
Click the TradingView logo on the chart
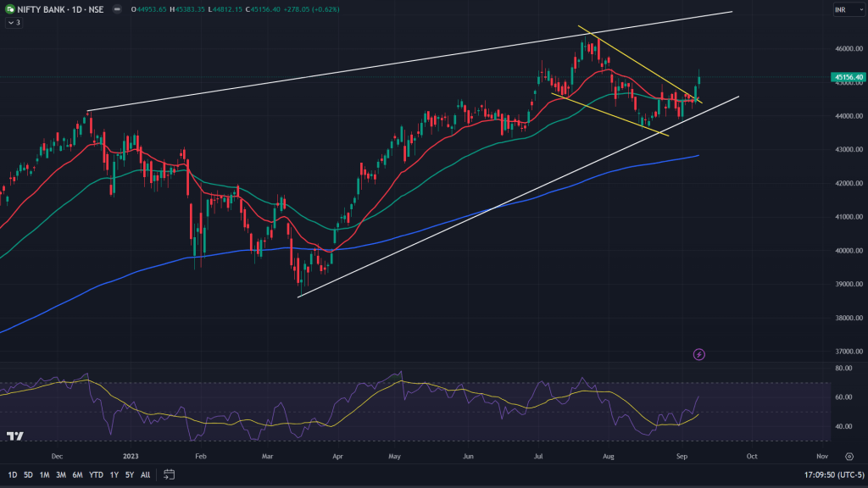coord(14,435)
